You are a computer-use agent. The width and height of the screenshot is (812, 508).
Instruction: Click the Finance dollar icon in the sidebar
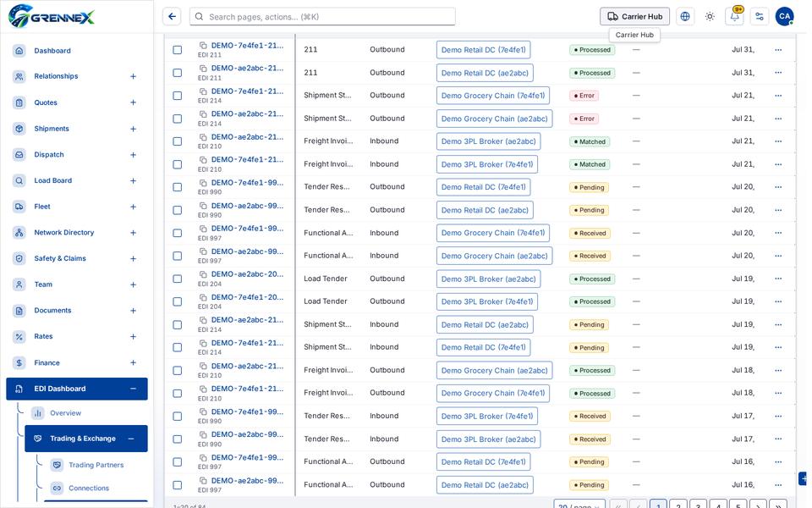coord(19,362)
